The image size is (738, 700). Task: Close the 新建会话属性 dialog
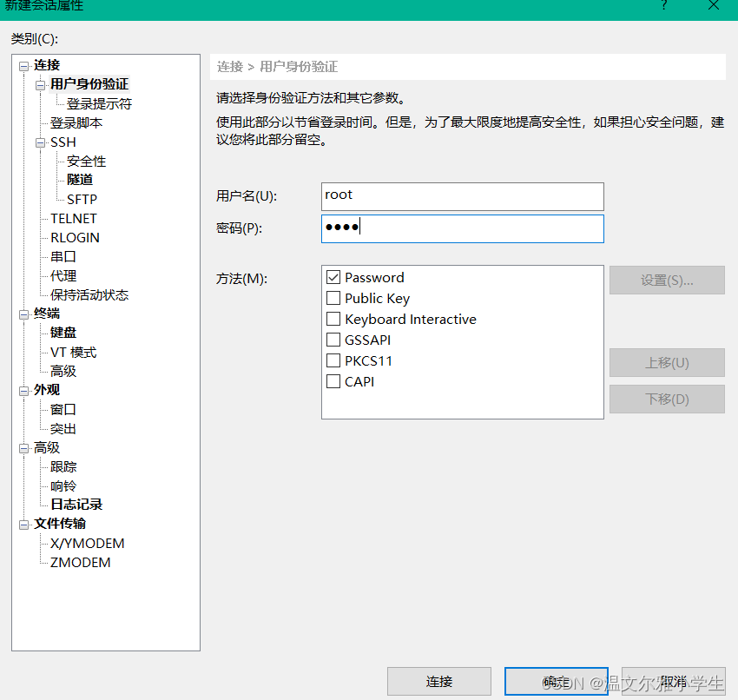click(714, 5)
